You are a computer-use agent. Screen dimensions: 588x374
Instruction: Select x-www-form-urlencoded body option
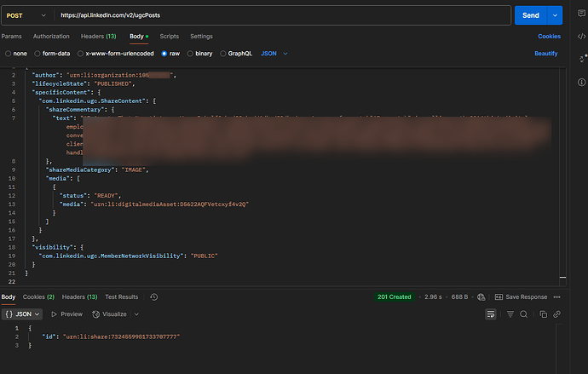(x=116, y=54)
